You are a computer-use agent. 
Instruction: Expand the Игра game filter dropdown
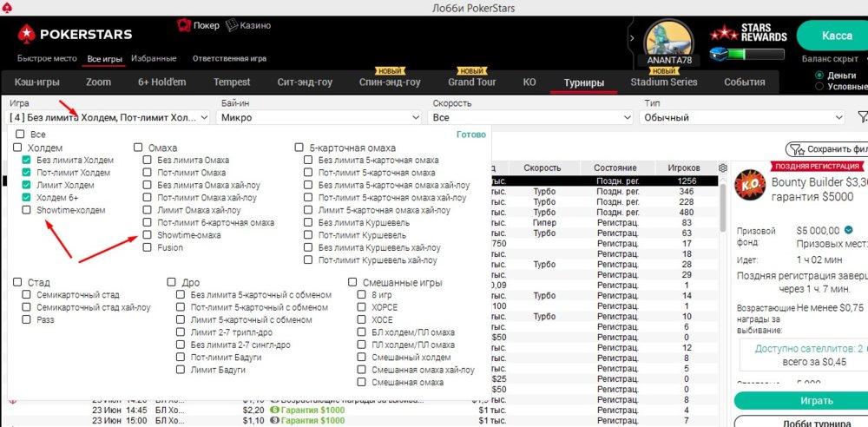point(109,117)
